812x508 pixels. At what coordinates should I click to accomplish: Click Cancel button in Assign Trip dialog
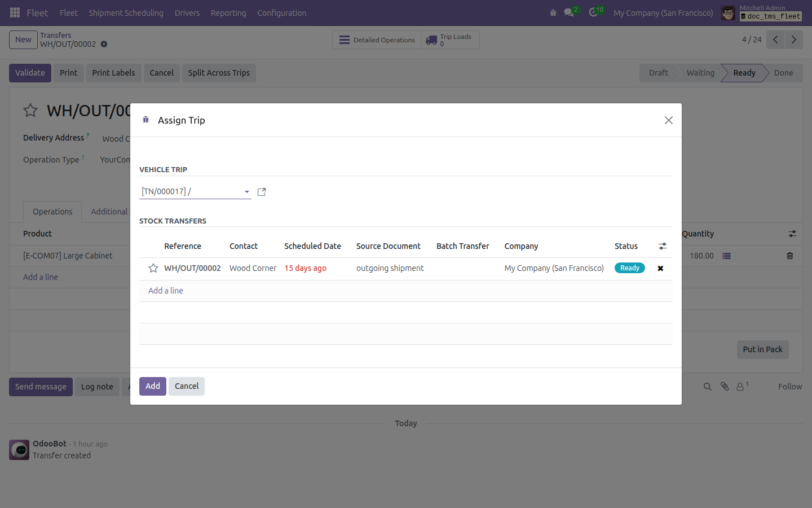tap(187, 386)
